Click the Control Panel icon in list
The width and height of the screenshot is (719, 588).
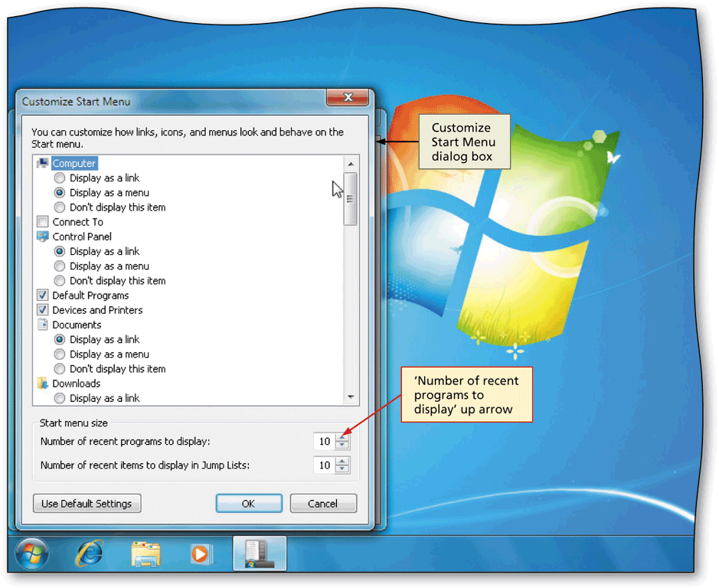(43, 237)
